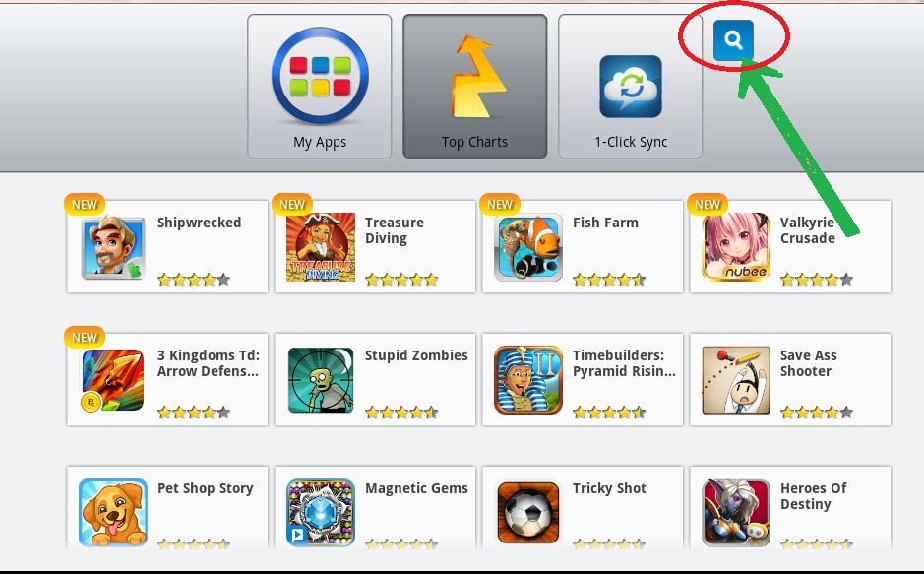Open Heroes Of Destiny app icon

[x=736, y=513]
